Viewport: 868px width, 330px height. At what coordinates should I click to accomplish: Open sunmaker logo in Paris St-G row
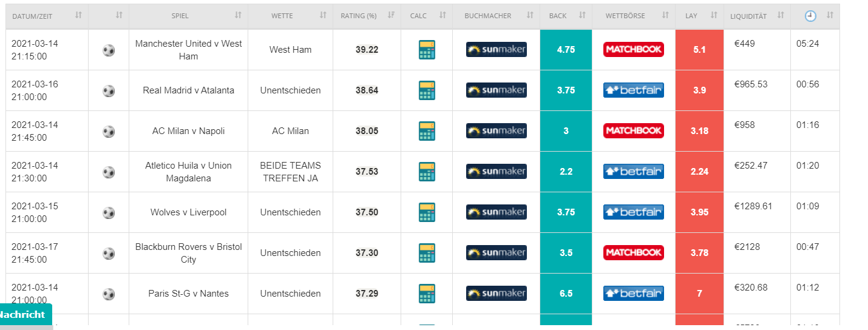coord(497,294)
